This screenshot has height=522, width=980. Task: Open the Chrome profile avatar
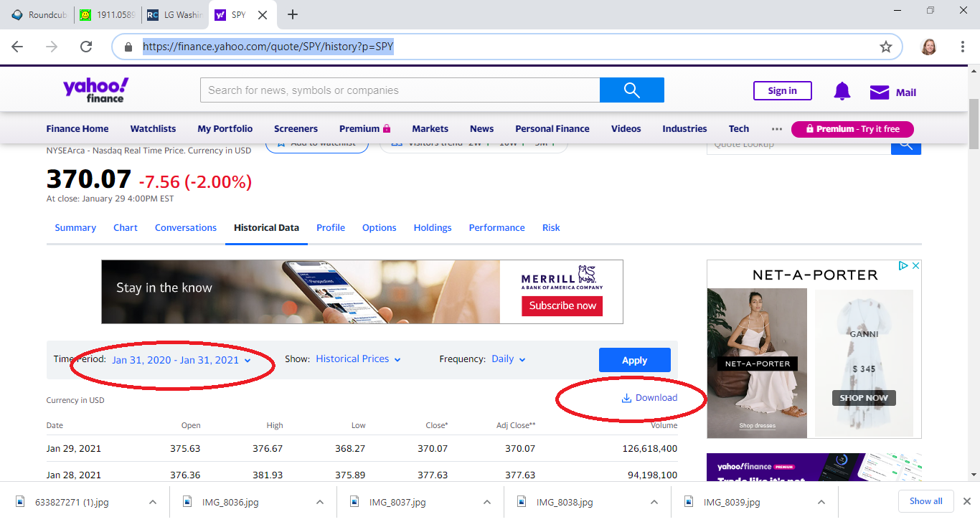coord(928,47)
